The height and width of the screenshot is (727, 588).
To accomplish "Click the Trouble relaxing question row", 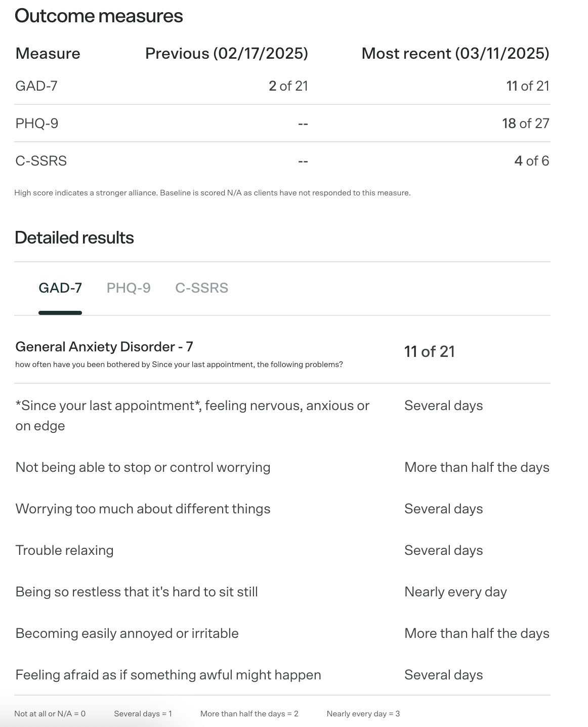I will point(282,550).
